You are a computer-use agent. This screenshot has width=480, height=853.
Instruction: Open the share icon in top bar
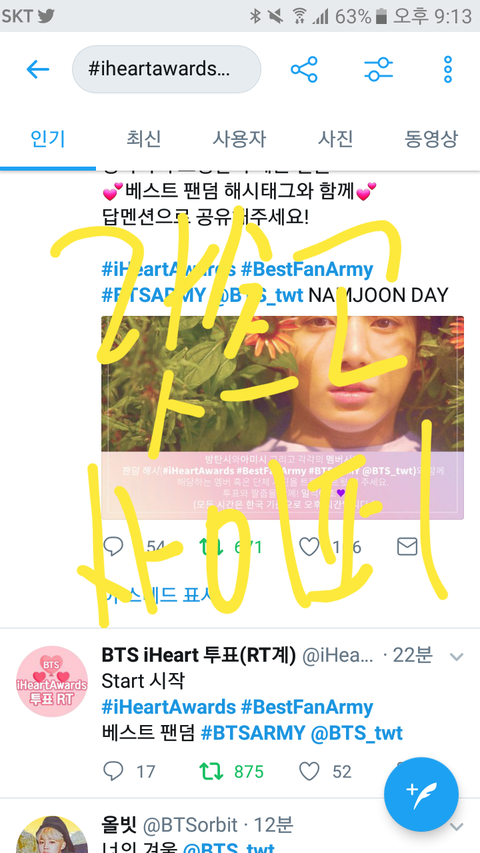[x=304, y=69]
